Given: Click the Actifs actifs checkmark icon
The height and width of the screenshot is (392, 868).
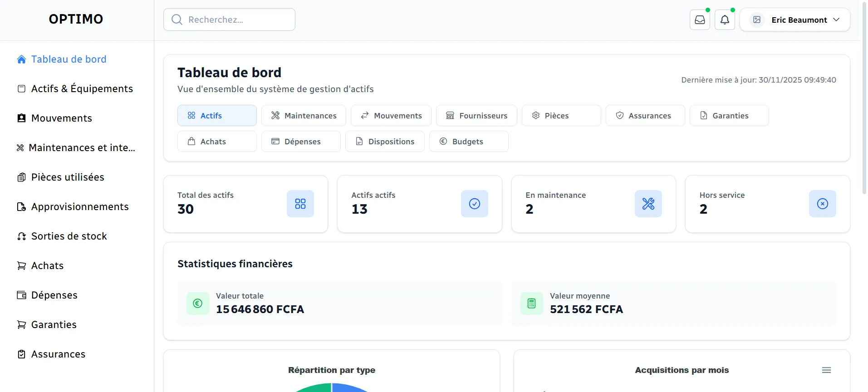Looking at the screenshot, I should click(x=474, y=204).
